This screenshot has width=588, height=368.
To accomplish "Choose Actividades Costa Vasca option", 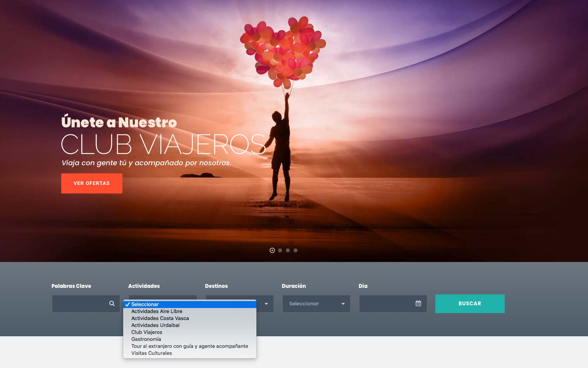I will [x=190, y=318].
